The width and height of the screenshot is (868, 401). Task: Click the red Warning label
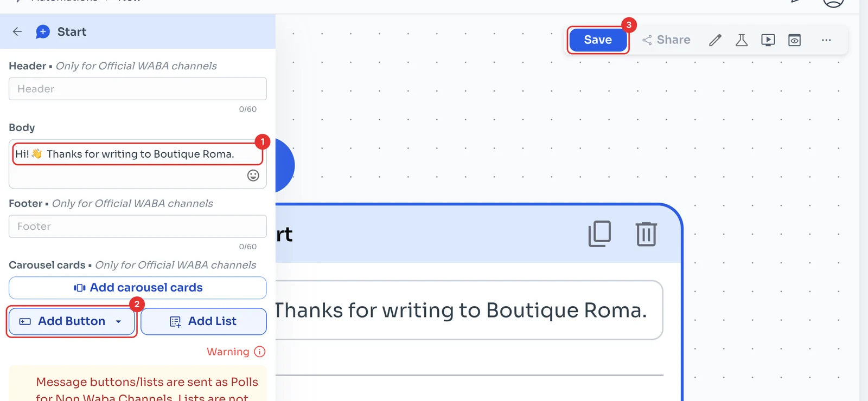click(x=228, y=352)
